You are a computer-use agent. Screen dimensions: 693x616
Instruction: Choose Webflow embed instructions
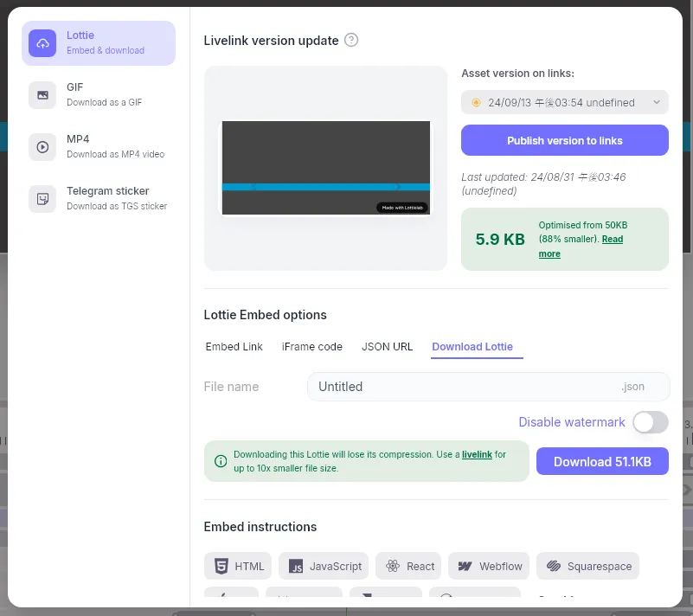[489, 567]
